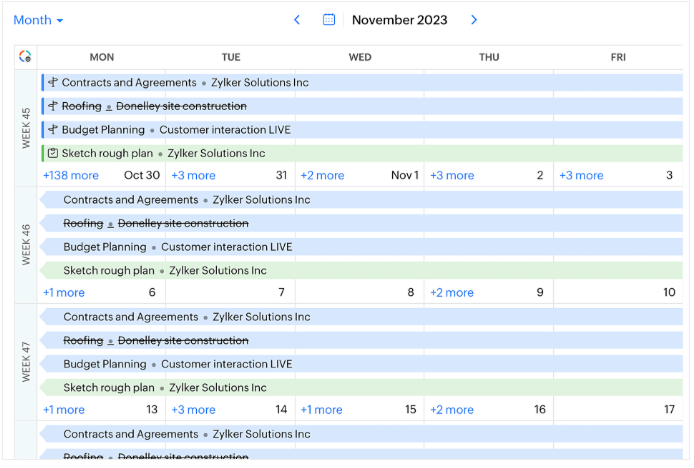The height and width of the screenshot is (468, 694).
Task: Show +2 more items on Nov 1
Action: 322,175
